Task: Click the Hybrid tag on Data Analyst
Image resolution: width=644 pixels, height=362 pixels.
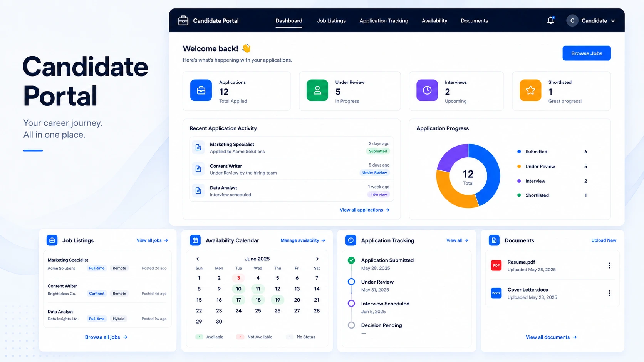Action: (x=119, y=319)
